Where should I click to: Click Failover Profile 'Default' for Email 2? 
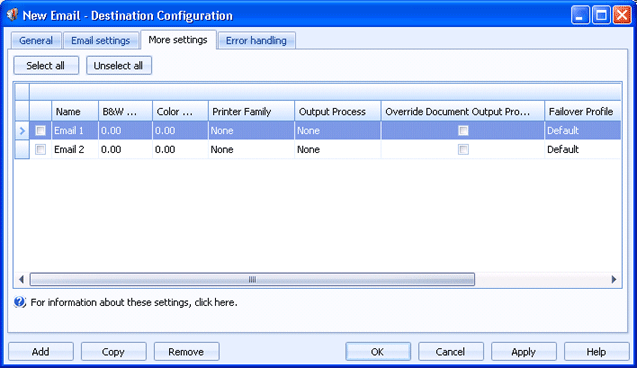point(583,149)
